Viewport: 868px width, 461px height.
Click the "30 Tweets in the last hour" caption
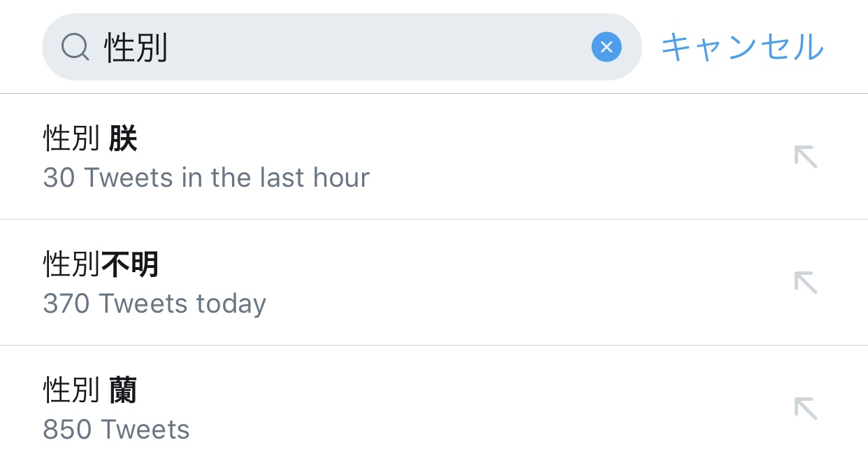[x=206, y=178]
